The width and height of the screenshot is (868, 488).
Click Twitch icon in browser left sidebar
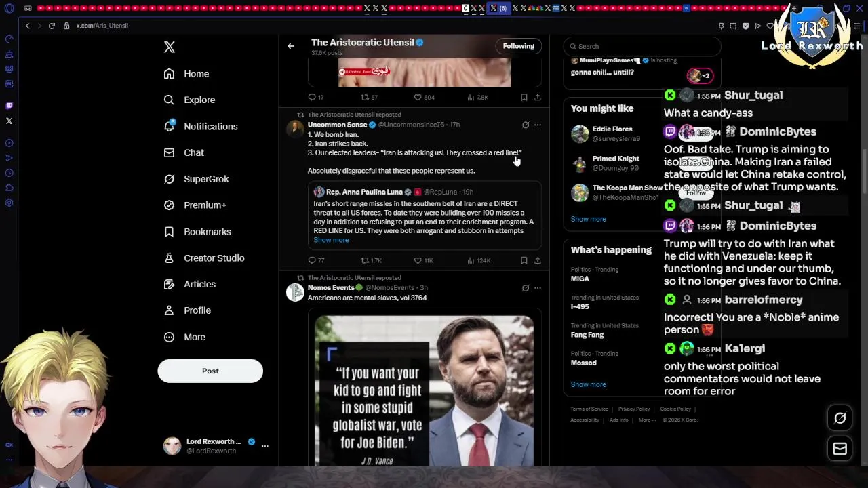(9, 106)
